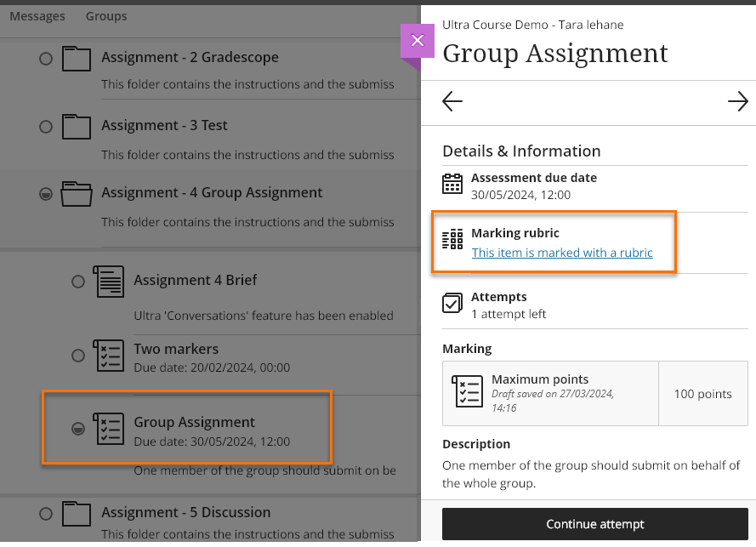756x547 pixels.
Task: Select the Group Assignment item in list
Action: (x=194, y=422)
